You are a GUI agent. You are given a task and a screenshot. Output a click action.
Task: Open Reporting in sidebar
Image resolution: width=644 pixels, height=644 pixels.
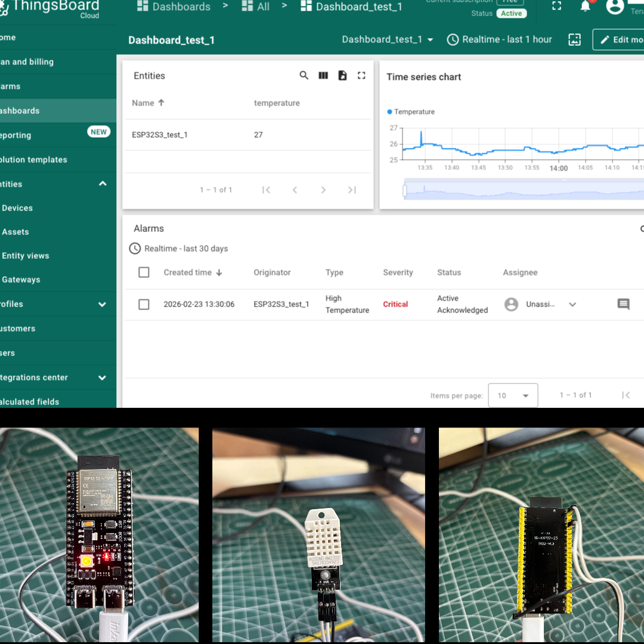pos(58,135)
